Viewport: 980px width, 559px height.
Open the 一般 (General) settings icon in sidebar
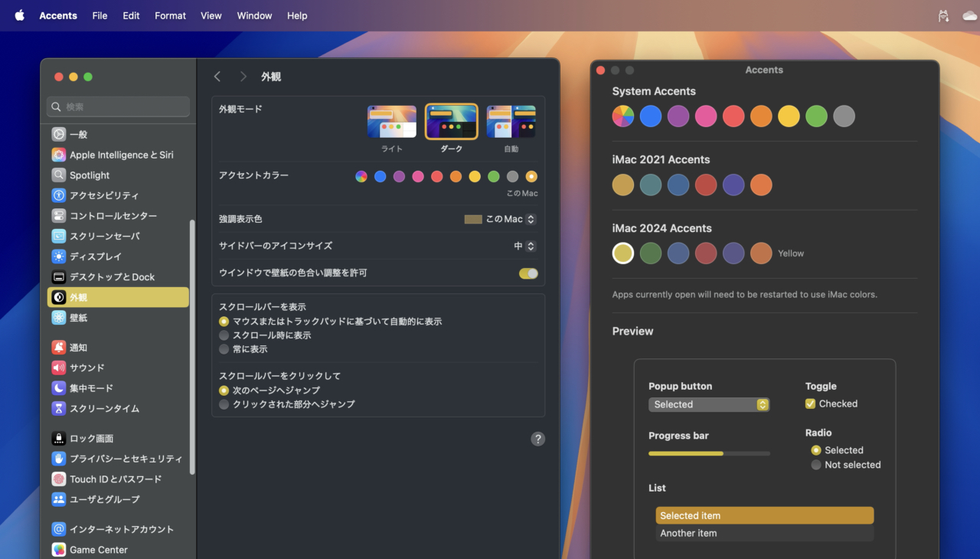pos(59,134)
